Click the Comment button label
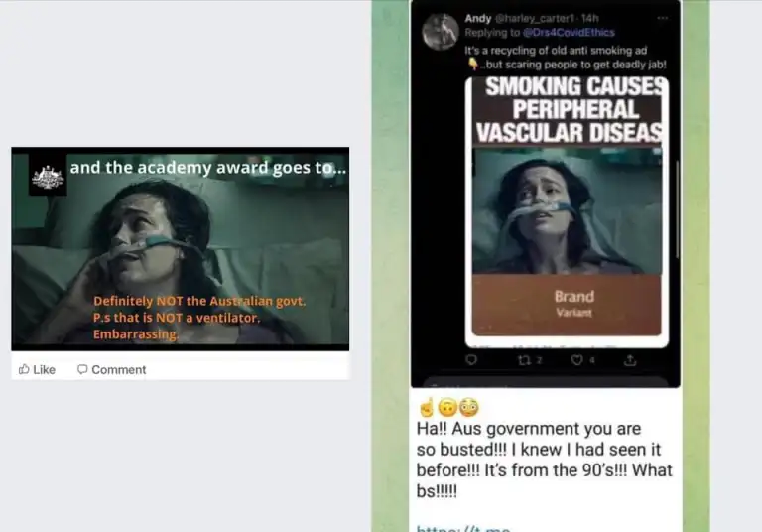This screenshot has height=532, width=762. (x=119, y=370)
